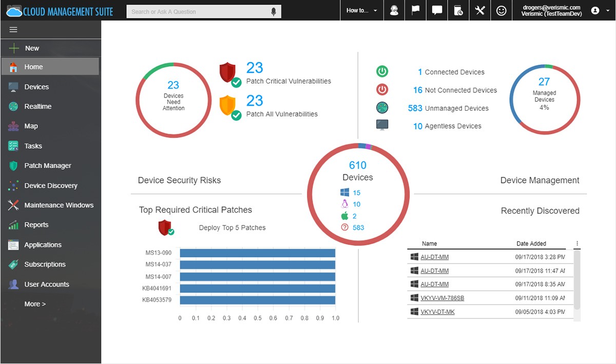Click the Patch All Vulnerabilities label

pos(282,114)
